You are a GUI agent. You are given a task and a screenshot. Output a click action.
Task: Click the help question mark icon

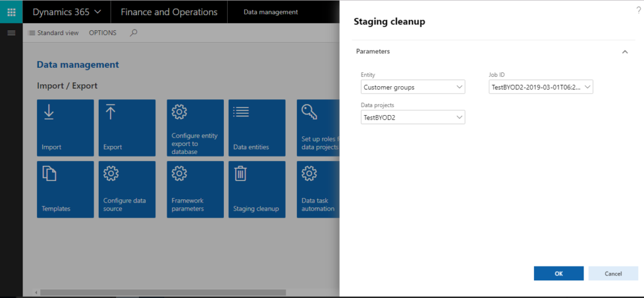pyautogui.click(x=638, y=11)
